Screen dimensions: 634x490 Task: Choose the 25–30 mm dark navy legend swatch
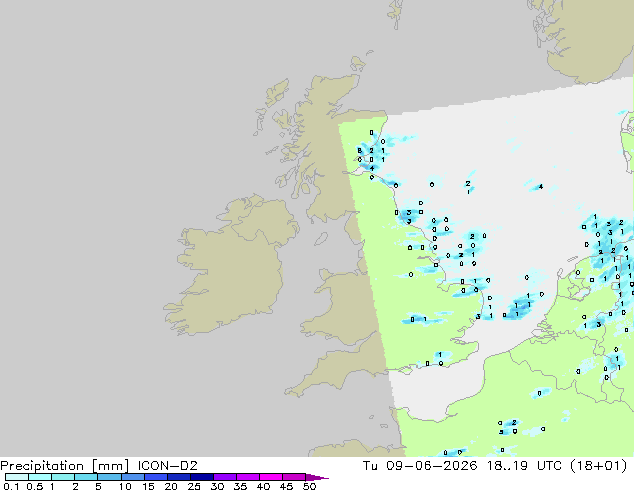(x=202, y=477)
